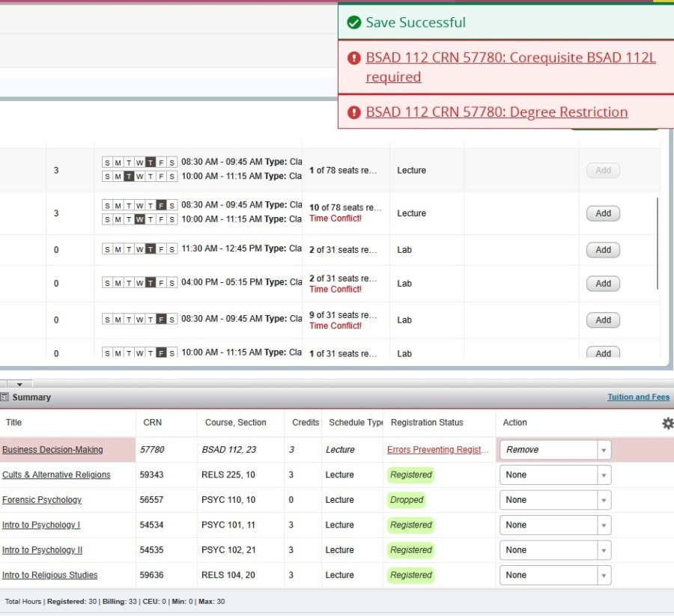
Task: Sort by the CRN column header
Action: click(152, 423)
